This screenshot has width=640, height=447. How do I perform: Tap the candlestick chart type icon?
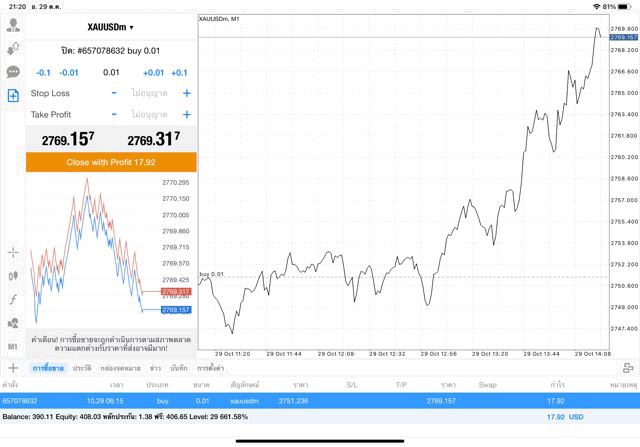coord(13,276)
